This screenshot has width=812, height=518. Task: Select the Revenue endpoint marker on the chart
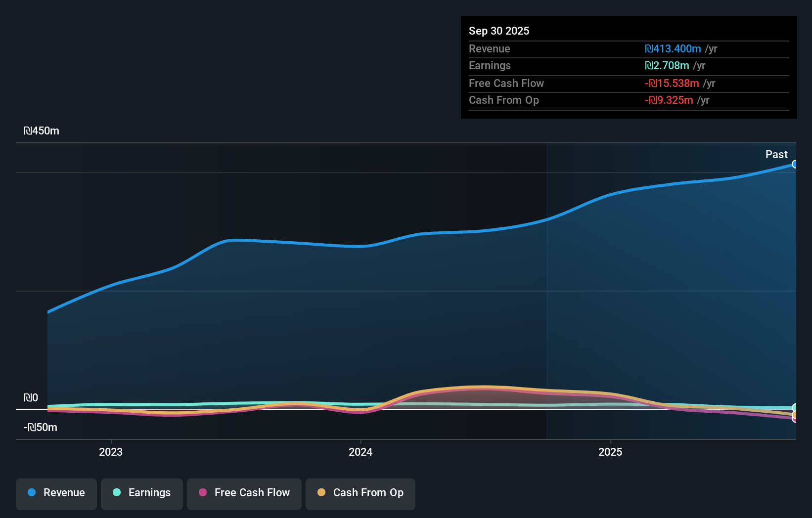(x=795, y=164)
